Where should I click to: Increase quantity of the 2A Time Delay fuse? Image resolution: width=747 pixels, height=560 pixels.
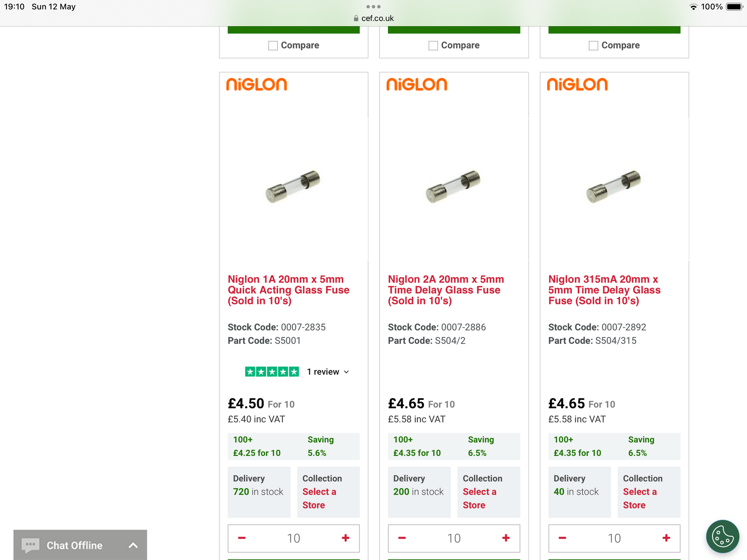point(506,538)
